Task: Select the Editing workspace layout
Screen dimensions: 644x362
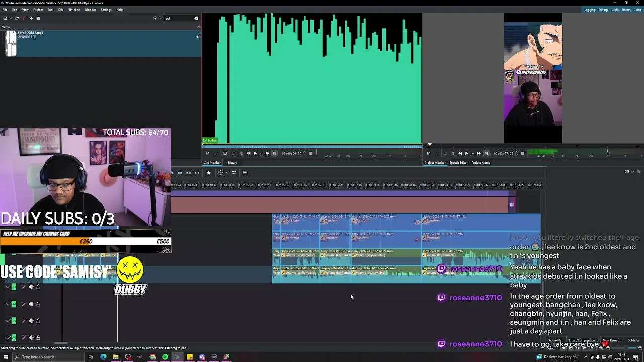Action: coord(603,10)
